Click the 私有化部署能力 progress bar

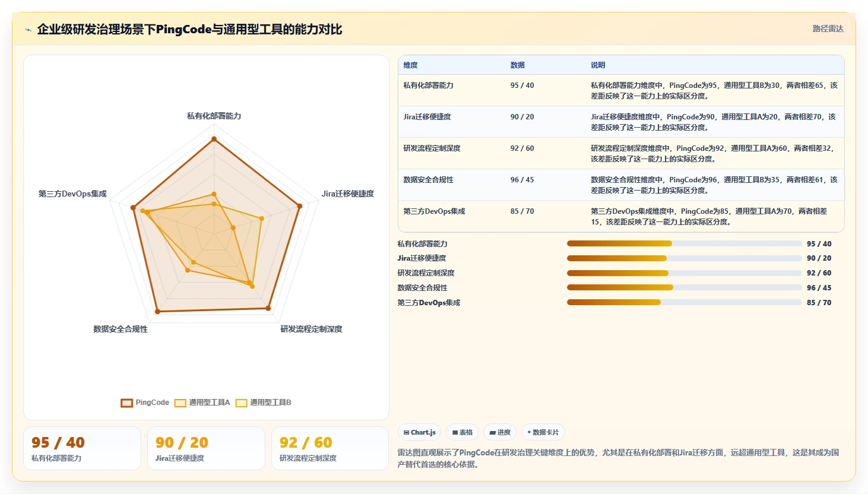coord(684,243)
